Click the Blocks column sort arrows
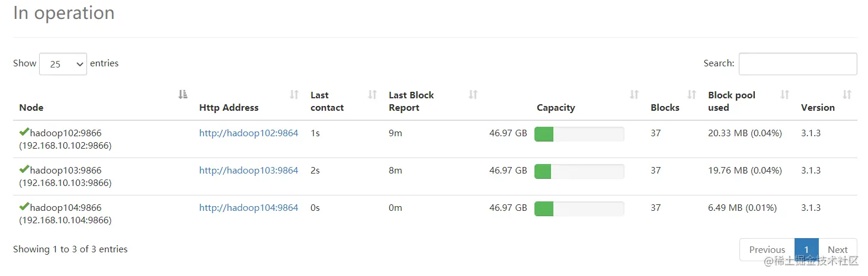Image resolution: width=868 pixels, height=276 pixels. tap(691, 95)
